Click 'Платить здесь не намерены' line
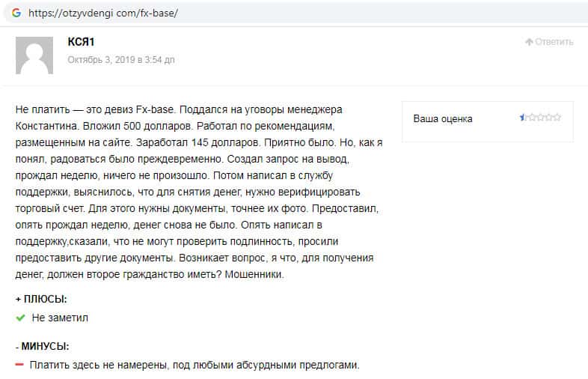Image resolution: width=588 pixels, height=379 pixels. pos(195,365)
